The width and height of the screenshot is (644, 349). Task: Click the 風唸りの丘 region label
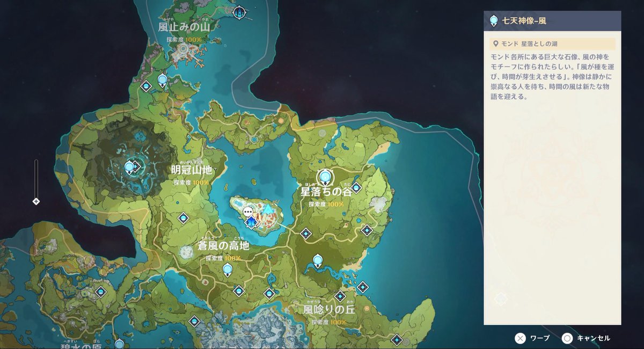point(329,310)
